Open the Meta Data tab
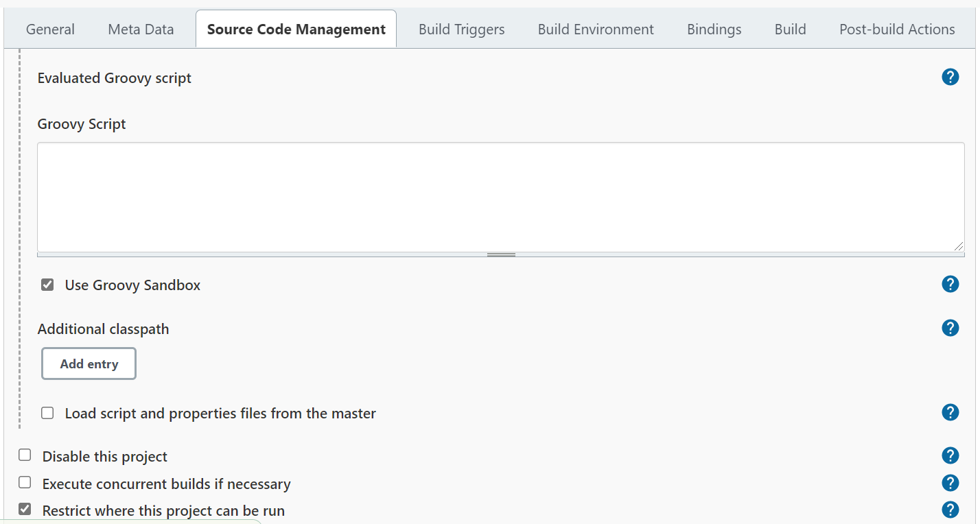The width and height of the screenshot is (980, 524). point(141,29)
